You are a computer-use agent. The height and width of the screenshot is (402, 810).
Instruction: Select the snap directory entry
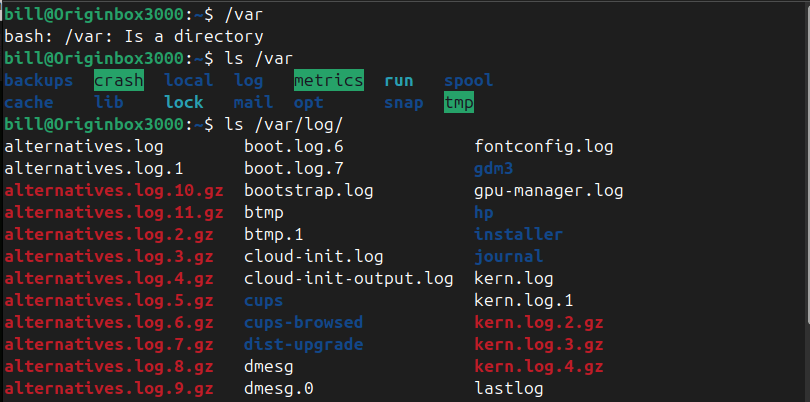tap(404, 102)
